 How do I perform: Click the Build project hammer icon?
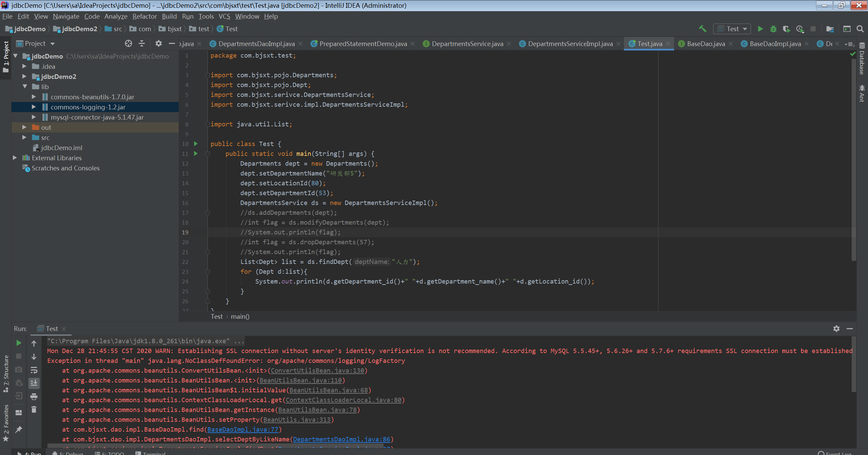pos(702,29)
